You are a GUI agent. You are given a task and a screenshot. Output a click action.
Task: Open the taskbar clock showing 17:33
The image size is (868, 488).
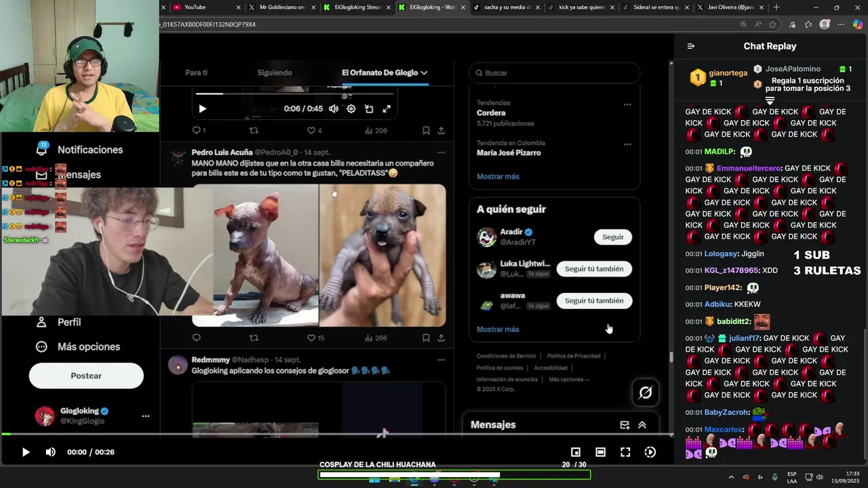tap(846, 477)
